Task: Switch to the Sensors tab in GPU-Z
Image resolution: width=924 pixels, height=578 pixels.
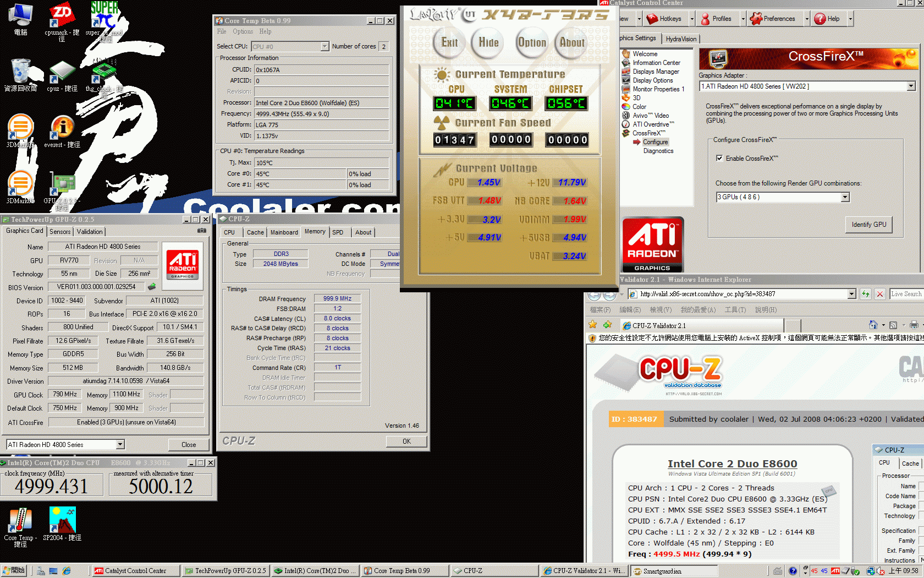Action: 60,232
